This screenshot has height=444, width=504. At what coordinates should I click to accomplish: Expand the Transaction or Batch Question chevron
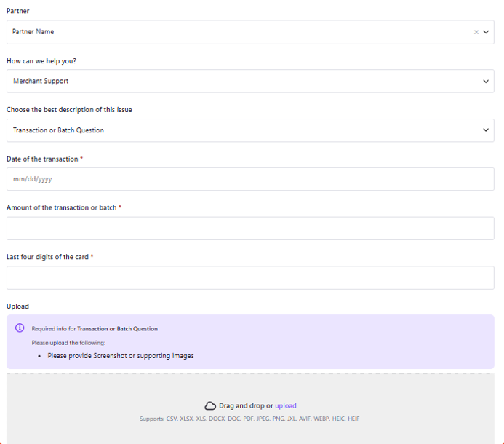coord(487,130)
